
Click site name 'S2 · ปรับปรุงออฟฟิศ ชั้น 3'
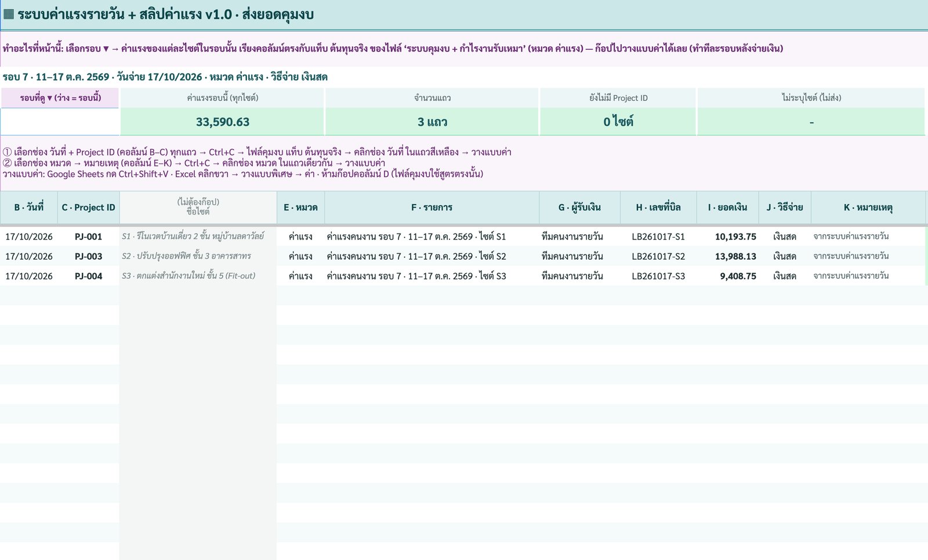198,256
